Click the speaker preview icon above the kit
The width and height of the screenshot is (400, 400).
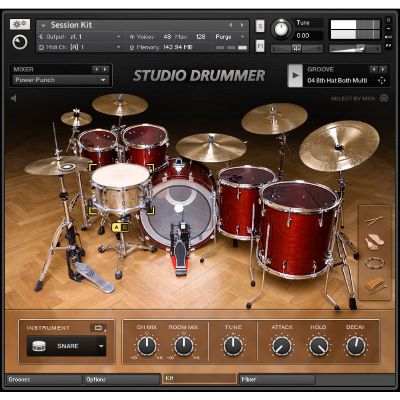coord(13,98)
